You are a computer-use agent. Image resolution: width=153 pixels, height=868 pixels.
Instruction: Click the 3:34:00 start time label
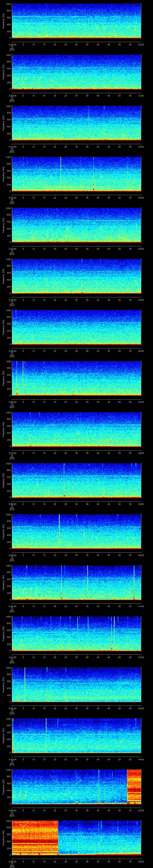12,300
